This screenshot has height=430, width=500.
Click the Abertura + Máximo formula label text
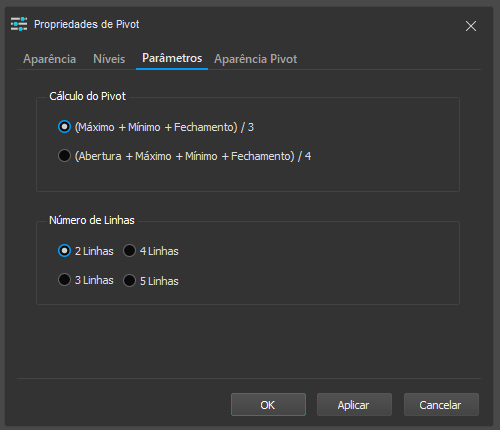point(193,156)
